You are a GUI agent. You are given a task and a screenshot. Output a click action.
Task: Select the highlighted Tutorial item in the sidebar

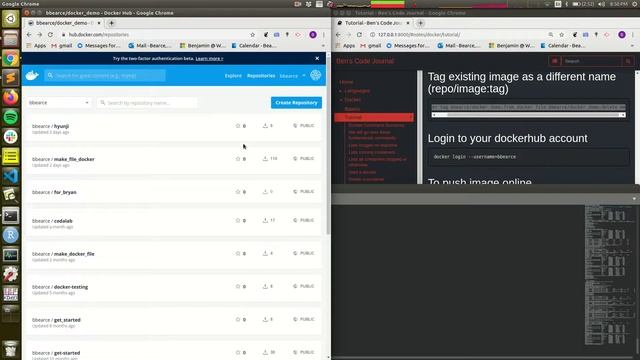point(373,117)
